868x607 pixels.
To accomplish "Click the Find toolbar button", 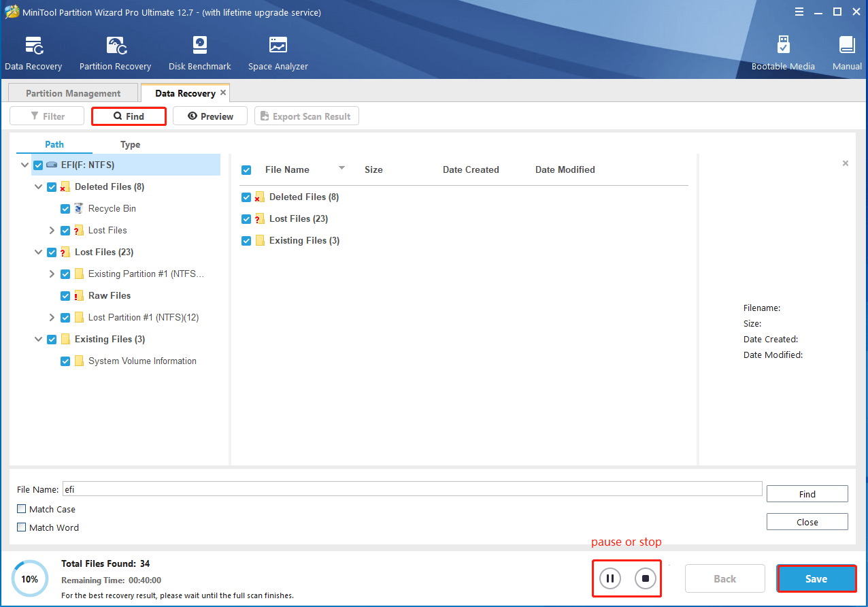I will click(x=129, y=116).
